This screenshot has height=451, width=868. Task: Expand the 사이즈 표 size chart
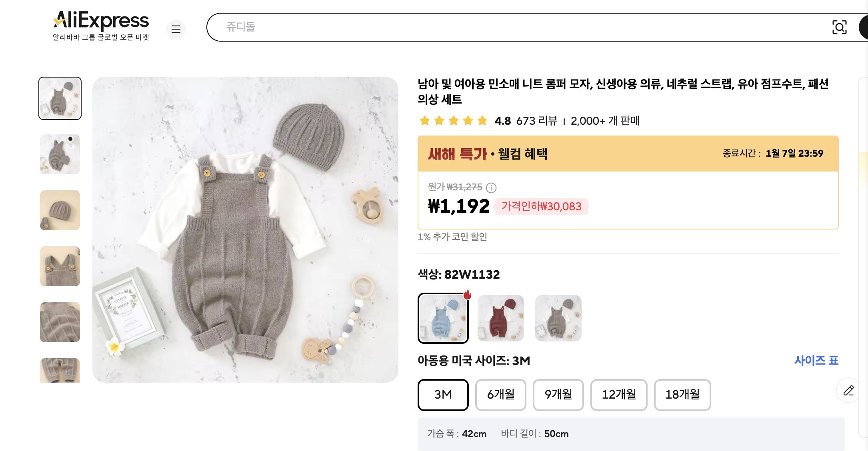[818, 361]
